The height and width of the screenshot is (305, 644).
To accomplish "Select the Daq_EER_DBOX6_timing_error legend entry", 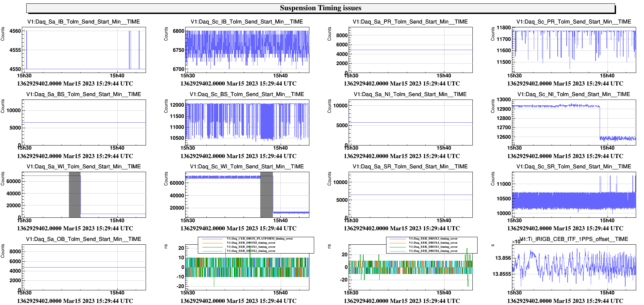I will coord(433,251).
